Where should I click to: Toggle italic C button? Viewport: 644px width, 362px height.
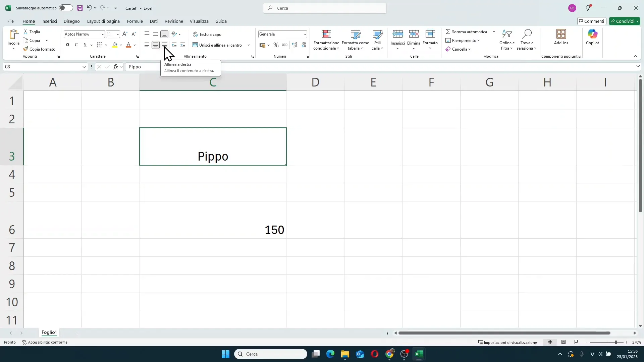coord(76,45)
